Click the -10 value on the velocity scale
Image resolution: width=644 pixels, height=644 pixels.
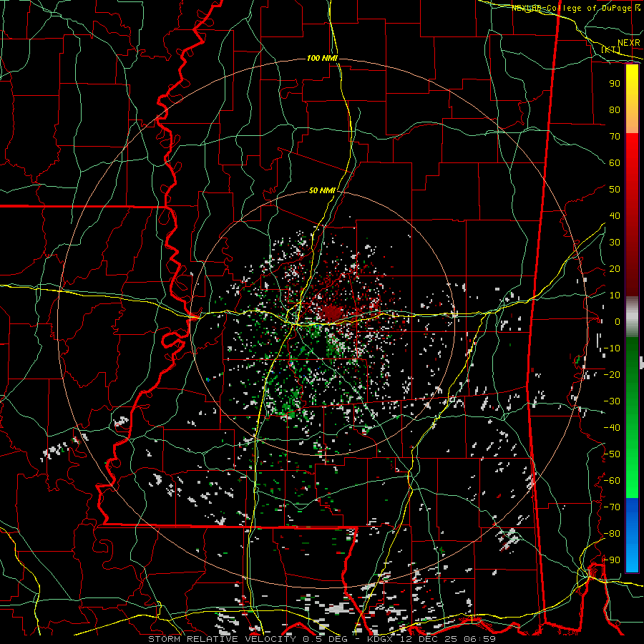(x=613, y=348)
